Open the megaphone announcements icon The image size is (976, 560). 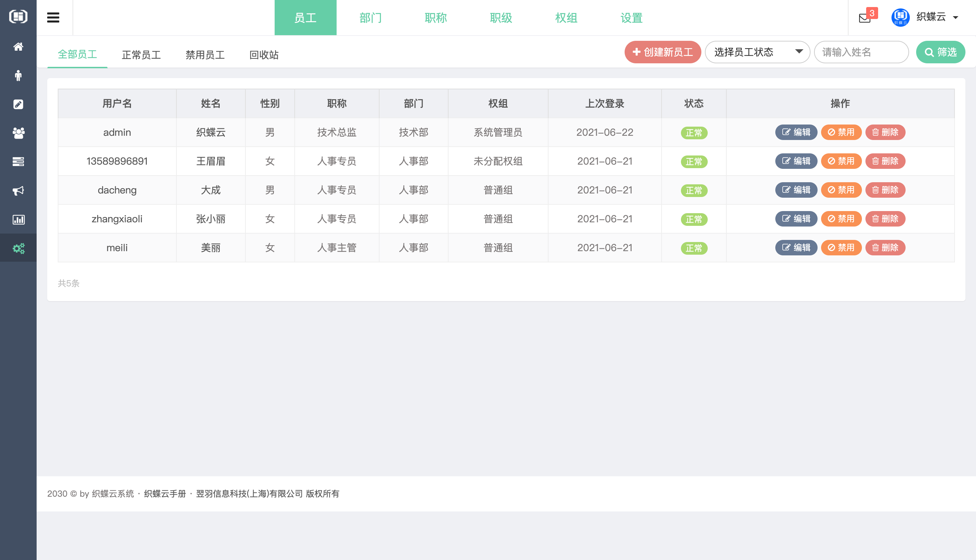click(x=18, y=191)
